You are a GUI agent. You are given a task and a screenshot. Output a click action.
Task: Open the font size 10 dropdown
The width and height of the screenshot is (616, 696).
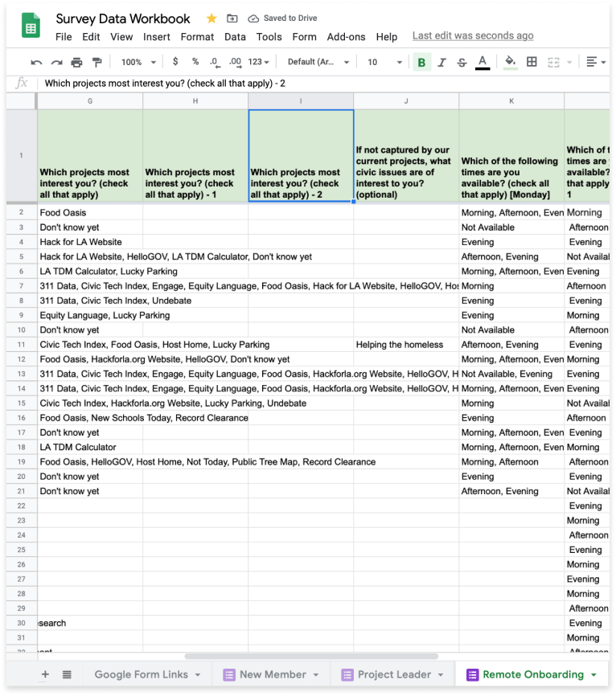coord(384,62)
